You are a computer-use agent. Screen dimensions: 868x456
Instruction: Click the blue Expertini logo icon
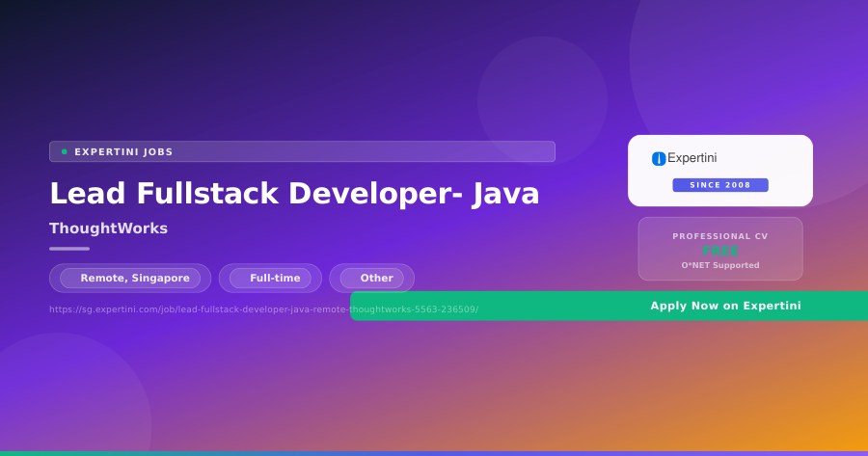[x=658, y=159]
